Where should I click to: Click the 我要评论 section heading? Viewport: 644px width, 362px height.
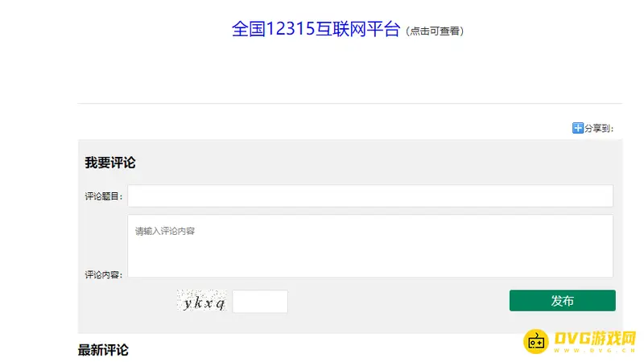[110, 162]
